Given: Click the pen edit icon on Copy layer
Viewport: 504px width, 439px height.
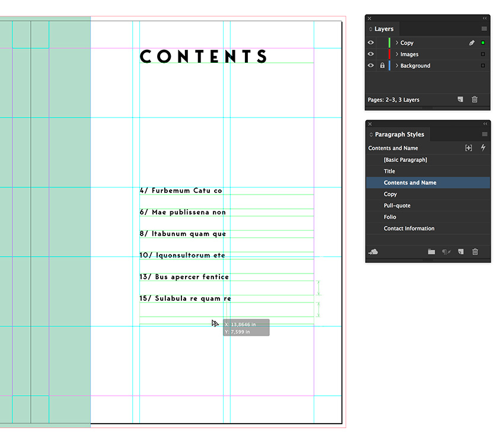Looking at the screenshot, I should click(x=472, y=43).
